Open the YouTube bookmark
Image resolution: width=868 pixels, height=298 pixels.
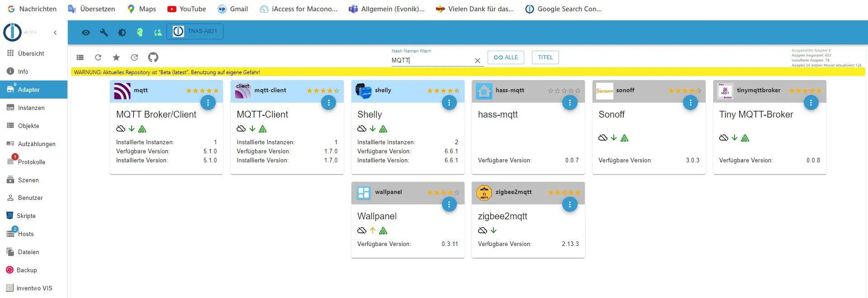tap(186, 9)
